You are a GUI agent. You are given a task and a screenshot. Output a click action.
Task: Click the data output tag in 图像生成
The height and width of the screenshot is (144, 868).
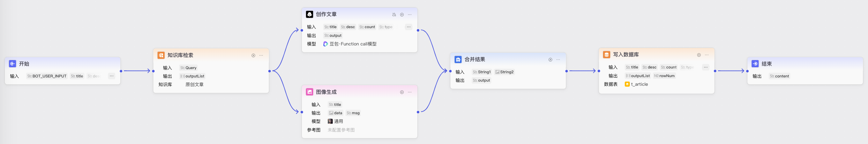[x=336, y=113]
